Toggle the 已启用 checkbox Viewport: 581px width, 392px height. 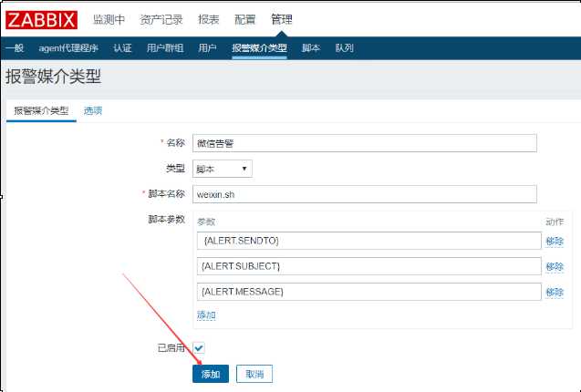click(199, 348)
